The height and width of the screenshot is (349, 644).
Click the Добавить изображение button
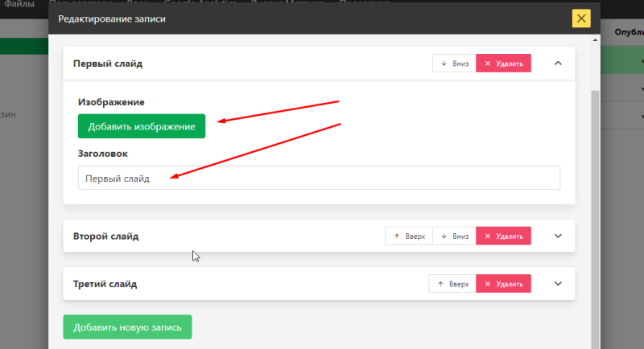(x=142, y=126)
